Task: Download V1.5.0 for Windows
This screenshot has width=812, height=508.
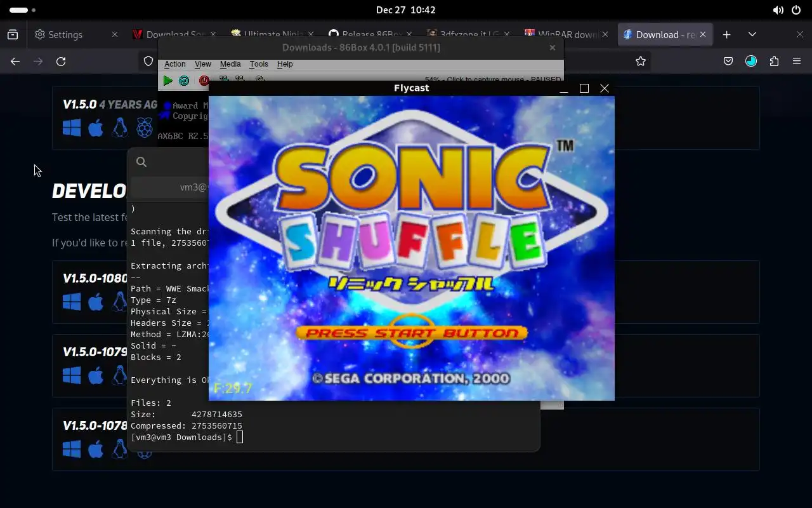Action: (x=72, y=128)
